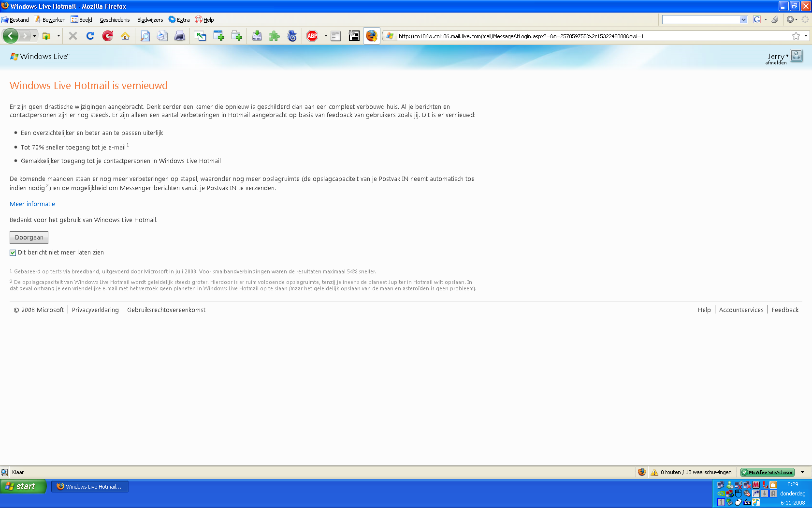The width and height of the screenshot is (812, 508).
Task: Open the McAfee SiteAdvisor dropdown arrow
Action: [x=803, y=472]
